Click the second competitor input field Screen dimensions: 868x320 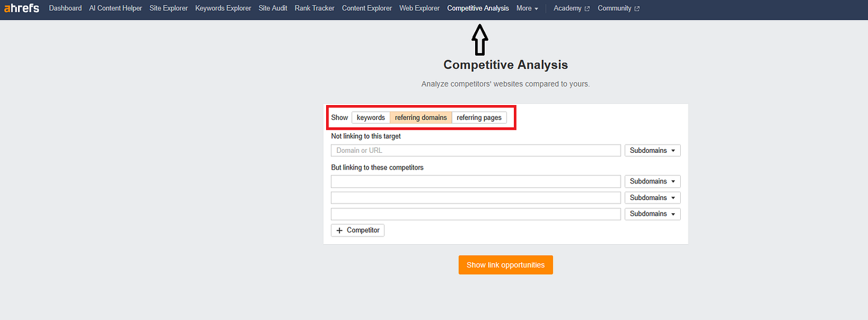click(476, 198)
